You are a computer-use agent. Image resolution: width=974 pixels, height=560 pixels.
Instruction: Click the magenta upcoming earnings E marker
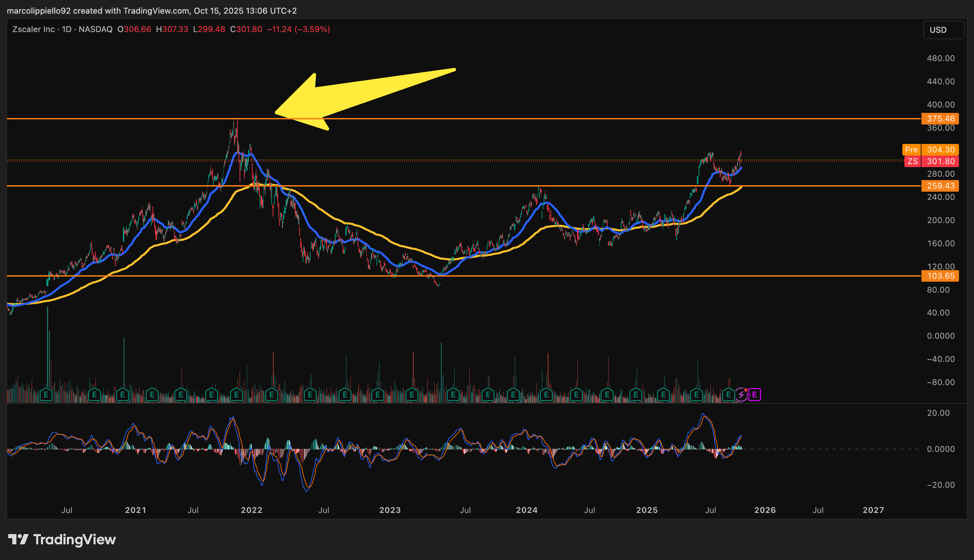click(755, 395)
